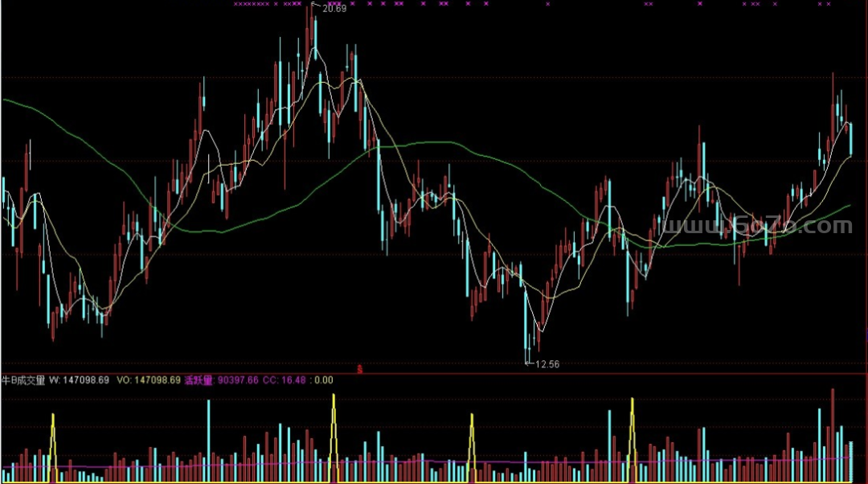Click the W: 147098.69 value
Image resolution: width=868 pixels, height=484 pixels.
tap(79, 380)
